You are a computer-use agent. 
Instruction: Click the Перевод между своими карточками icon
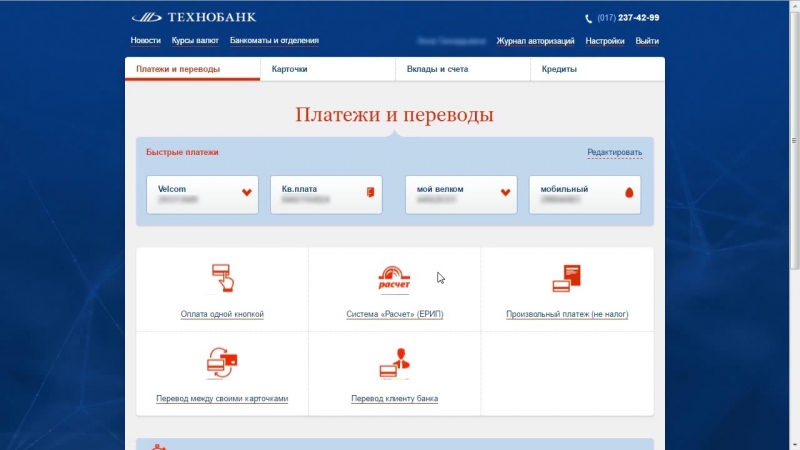click(222, 362)
